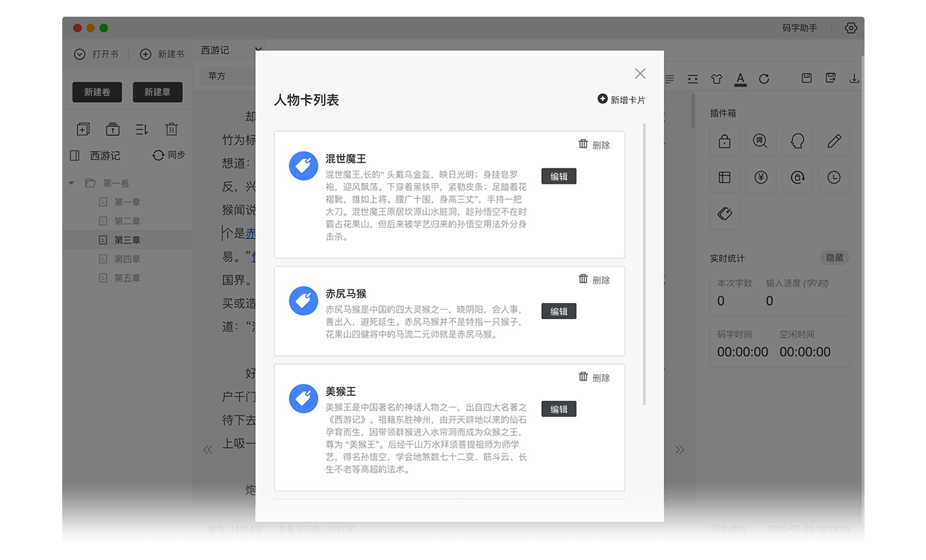
Task: Toggle 隐藏 to hide the real-time statistics
Action: tap(834, 258)
